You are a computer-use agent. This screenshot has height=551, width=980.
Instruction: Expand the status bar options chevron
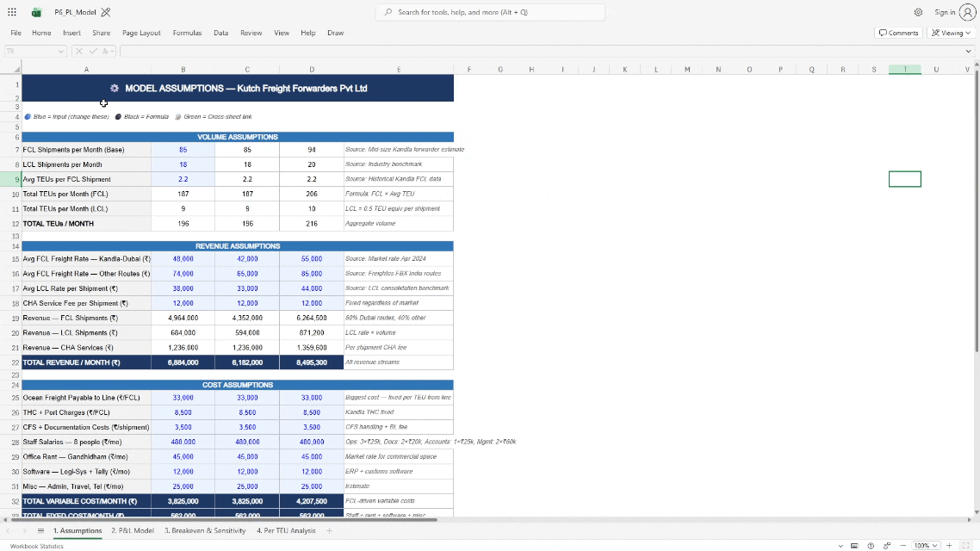pos(840,546)
